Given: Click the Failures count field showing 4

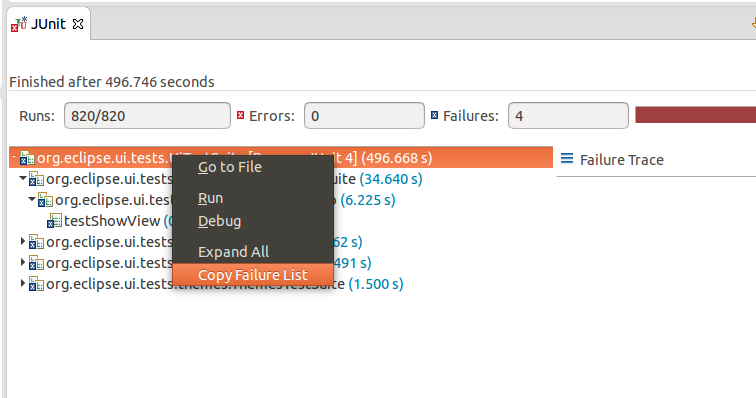Looking at the screenshot, I should 568,116.
